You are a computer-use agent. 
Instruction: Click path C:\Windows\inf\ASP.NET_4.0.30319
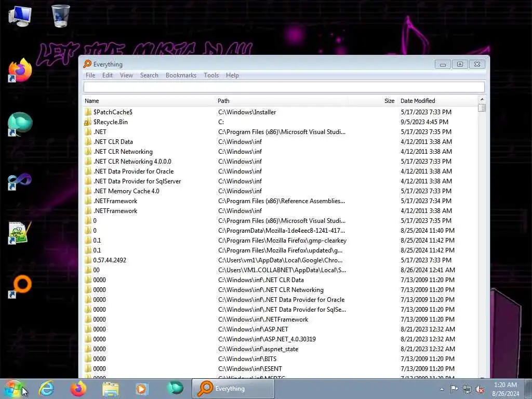click(267, 339)
